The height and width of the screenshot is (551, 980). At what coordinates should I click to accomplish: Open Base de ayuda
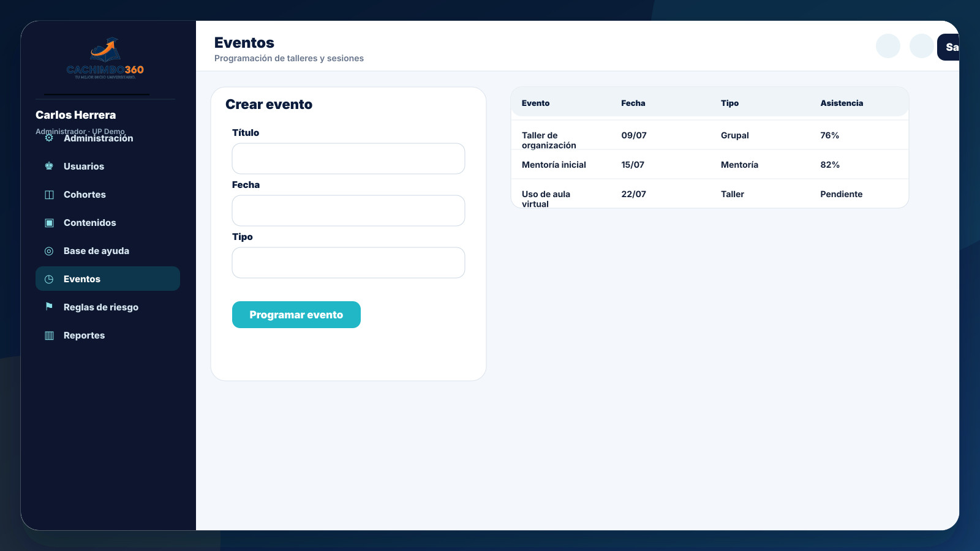[108, 251]
